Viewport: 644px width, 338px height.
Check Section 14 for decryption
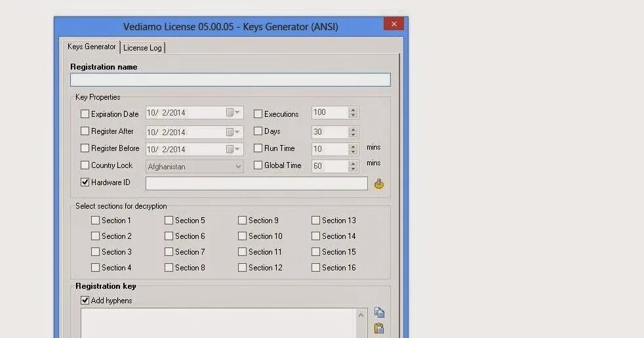[x=316, y=236]
